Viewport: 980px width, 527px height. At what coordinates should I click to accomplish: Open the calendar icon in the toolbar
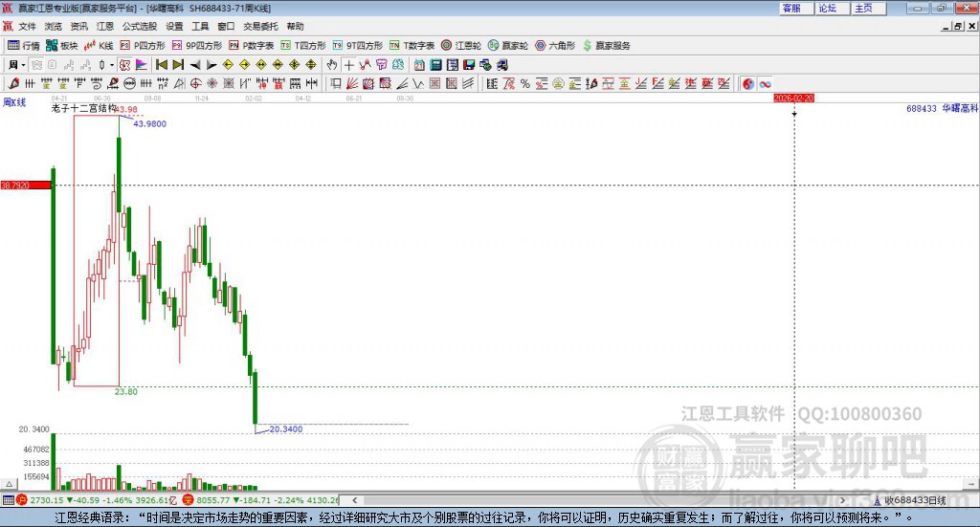419,65
